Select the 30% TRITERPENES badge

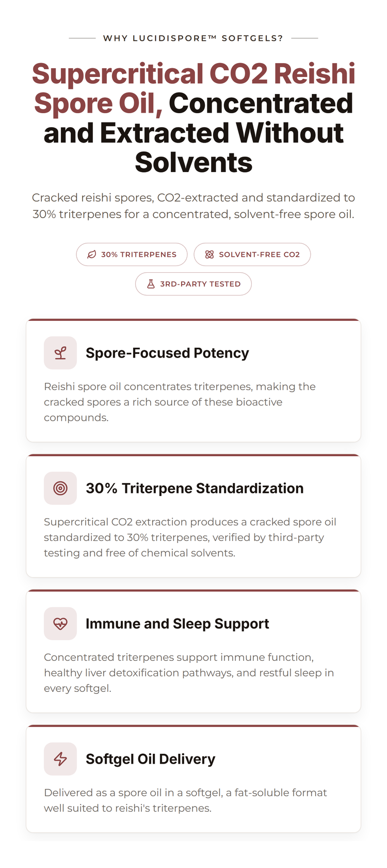(132, 255)
